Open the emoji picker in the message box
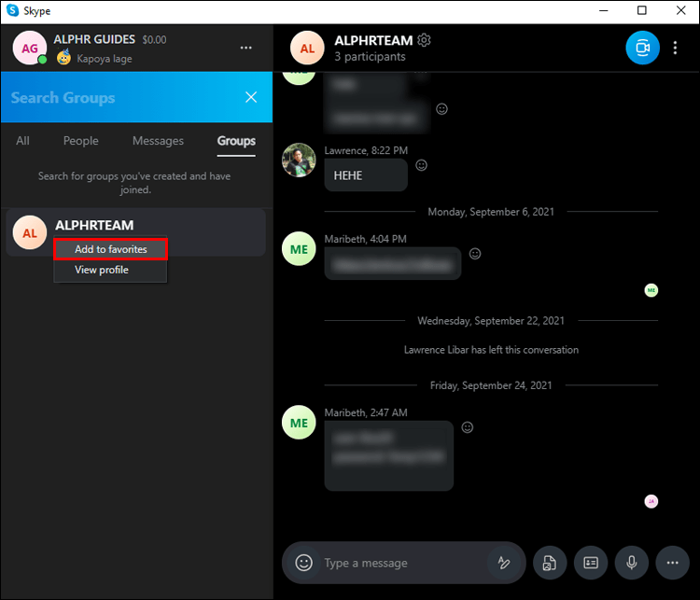The height and width of the screenshot is (600, 700). pyautogui.click(x=303, y=563)
